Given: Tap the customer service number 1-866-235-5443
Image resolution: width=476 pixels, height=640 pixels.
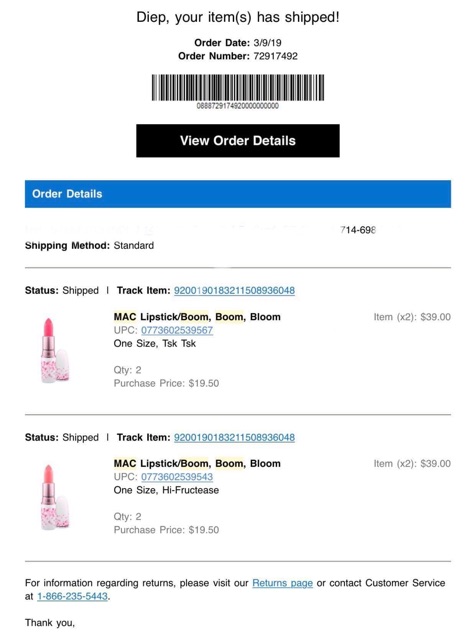Looking at the screenshot, I should [72, 596].
